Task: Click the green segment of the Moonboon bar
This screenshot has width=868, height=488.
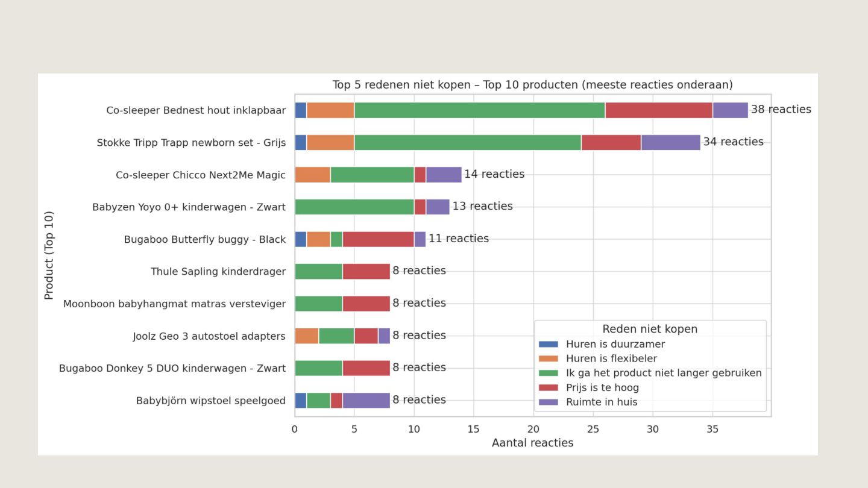Action: pyautogui.click(x=318, y=304)
